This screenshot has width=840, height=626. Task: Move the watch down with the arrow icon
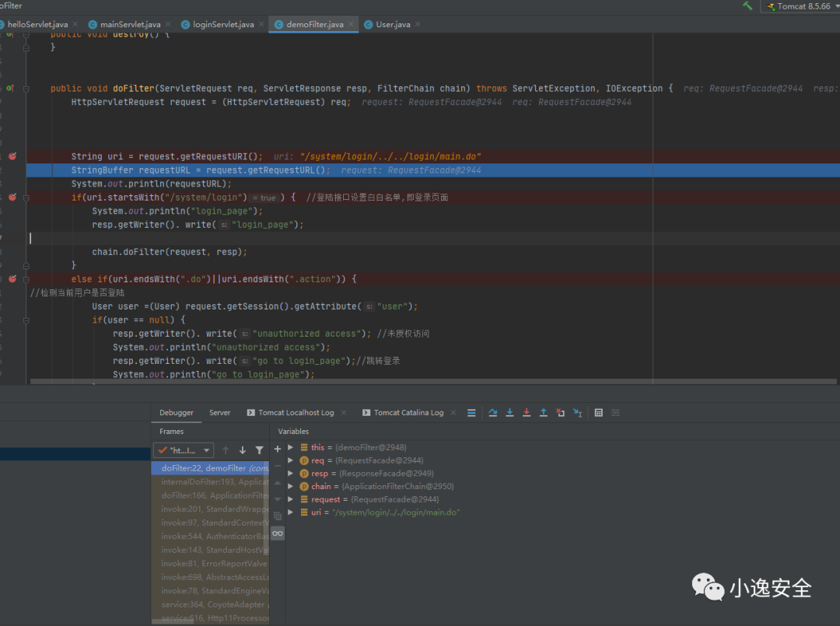click(x=278, y=499)
